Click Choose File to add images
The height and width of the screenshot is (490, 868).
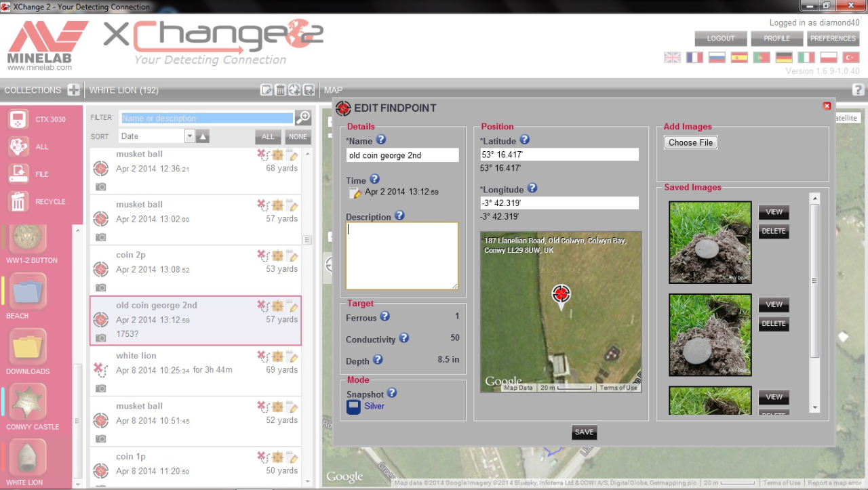[691, 142]
